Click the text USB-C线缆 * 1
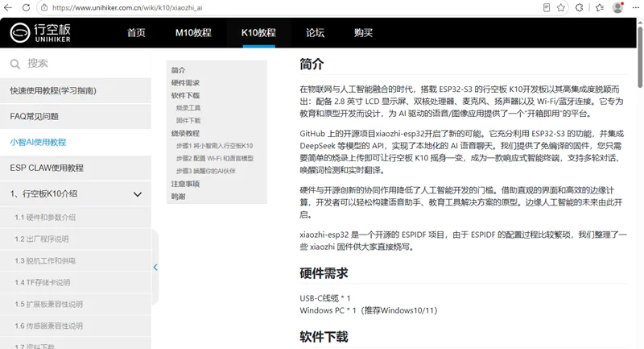The height and width of the screenshot is (349, 644). (x=325, y=298)
